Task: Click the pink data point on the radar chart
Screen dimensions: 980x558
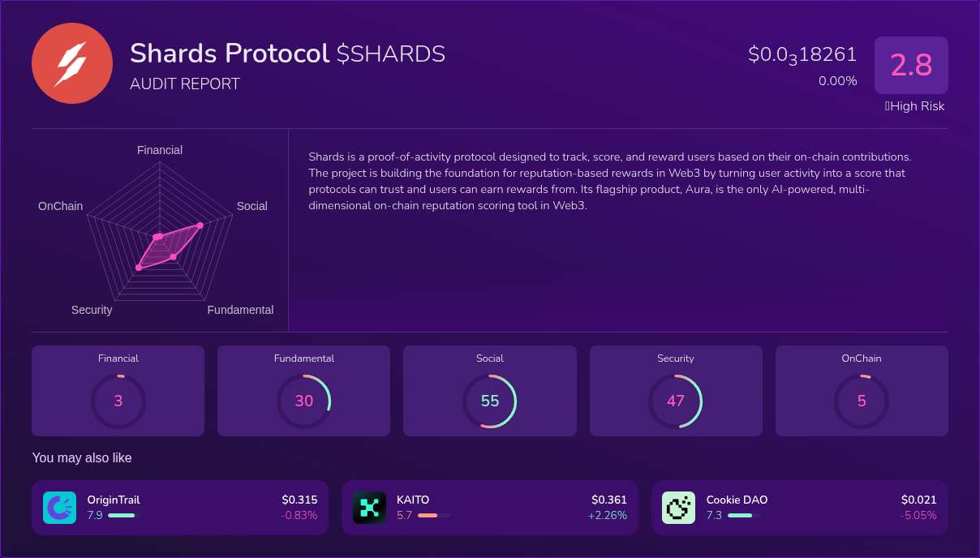Action: tap(199, 225)
